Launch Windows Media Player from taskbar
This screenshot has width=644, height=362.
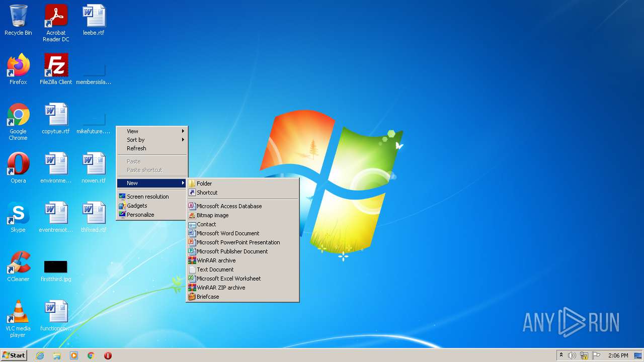coord(74,355)
